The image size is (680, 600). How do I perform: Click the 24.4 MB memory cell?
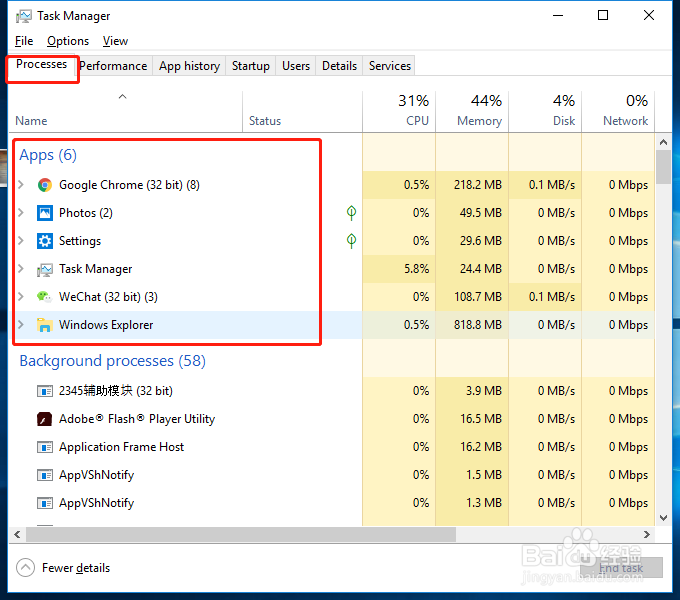(x=472, y=269)
